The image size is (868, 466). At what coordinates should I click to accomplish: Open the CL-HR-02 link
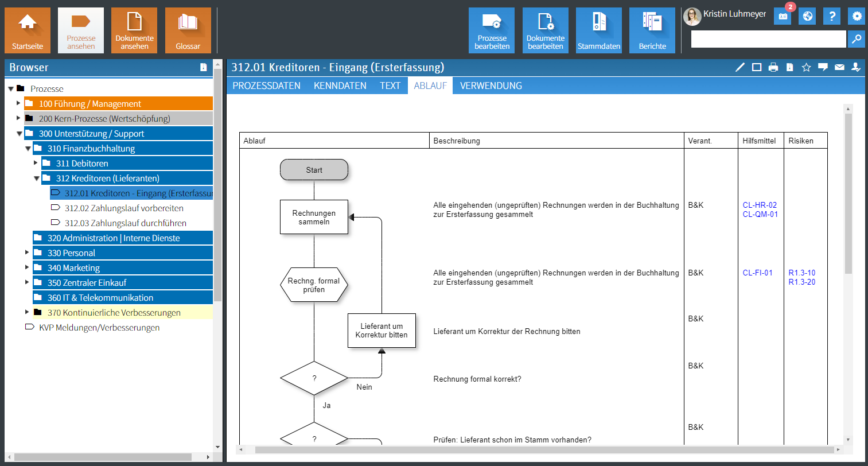pyautogui.click(x=760, y=205)
